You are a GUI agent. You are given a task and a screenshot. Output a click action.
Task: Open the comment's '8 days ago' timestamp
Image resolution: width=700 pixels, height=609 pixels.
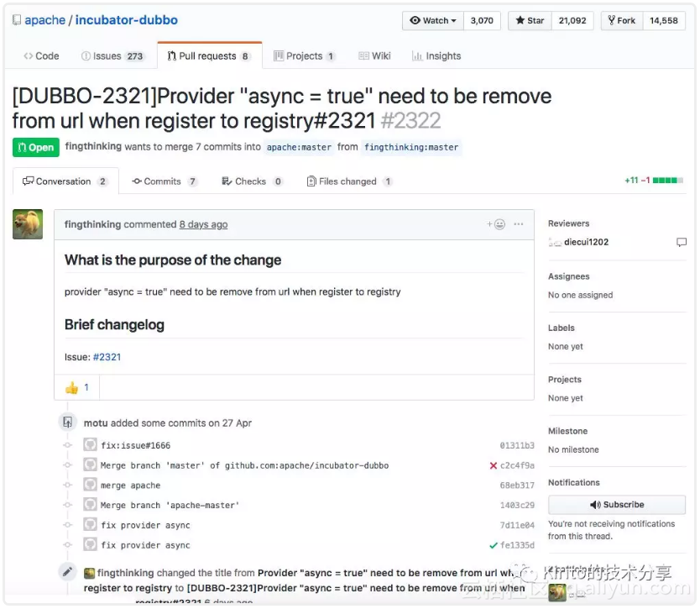(x=204, y=224)
